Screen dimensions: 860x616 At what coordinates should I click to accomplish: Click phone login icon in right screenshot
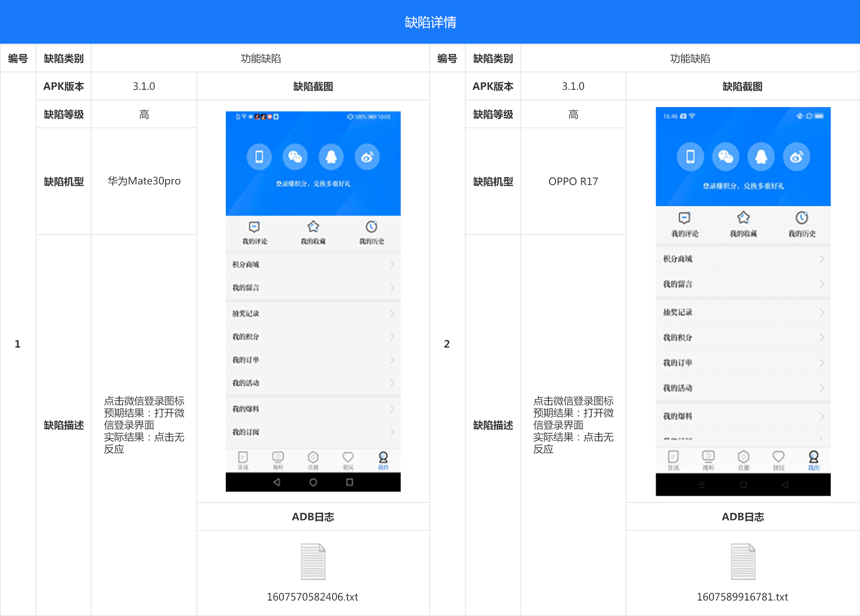pyautogui.click(x=690, y=157)
